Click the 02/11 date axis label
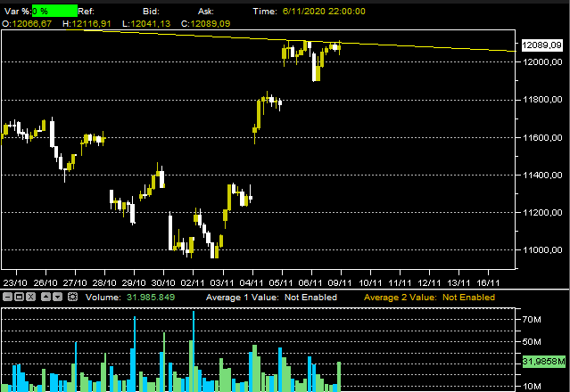The width and height of the screenshot is (570, 392). [193, 282]
